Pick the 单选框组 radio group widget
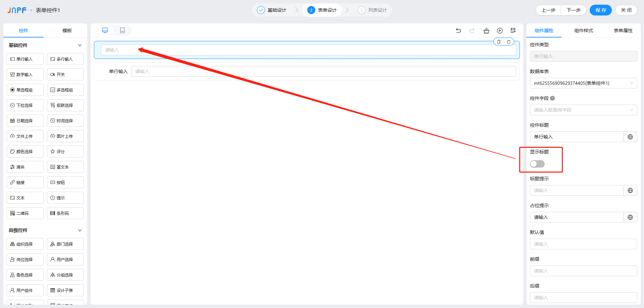 pos(25,90)
